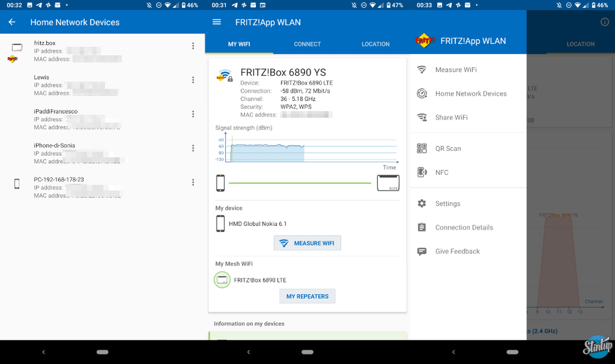
Task: Select the NFC option
Action: coord(442,172)
